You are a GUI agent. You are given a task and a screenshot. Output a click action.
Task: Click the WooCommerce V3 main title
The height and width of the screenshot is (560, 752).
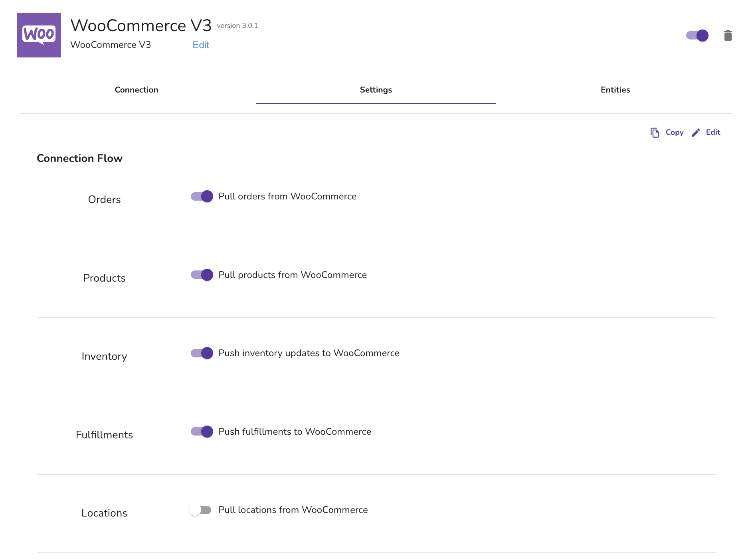coord(141,26)
